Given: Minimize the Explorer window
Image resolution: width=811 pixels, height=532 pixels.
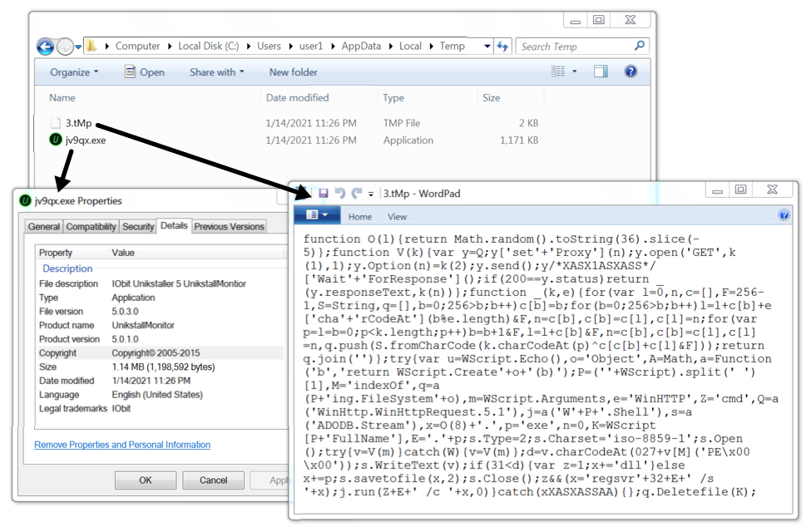Looking at the screenshot, I should click(575, 20).
